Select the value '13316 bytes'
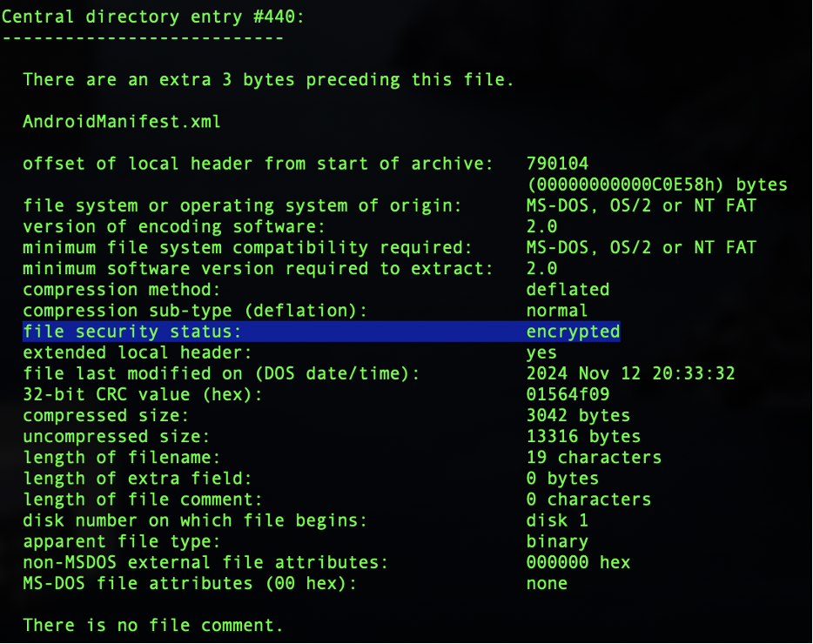This screenshot has width=813, height=644. [x=583, y=437]
